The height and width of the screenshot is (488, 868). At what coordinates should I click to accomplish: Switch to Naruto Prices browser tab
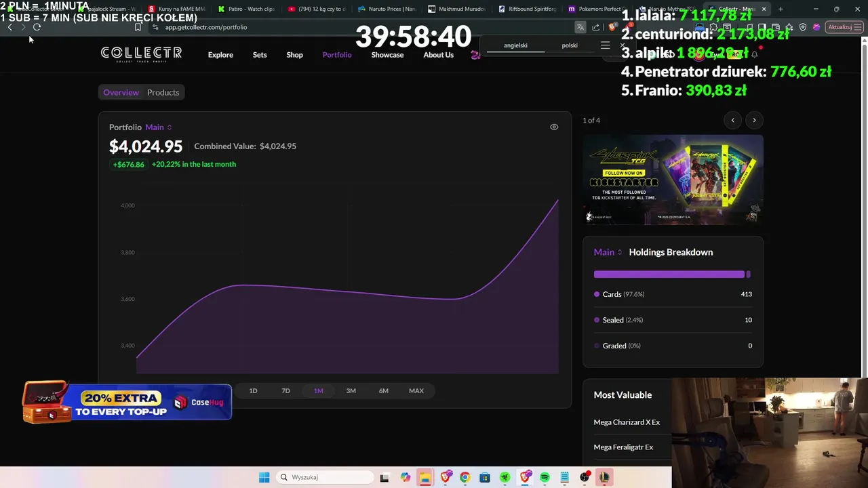(386, 9)
